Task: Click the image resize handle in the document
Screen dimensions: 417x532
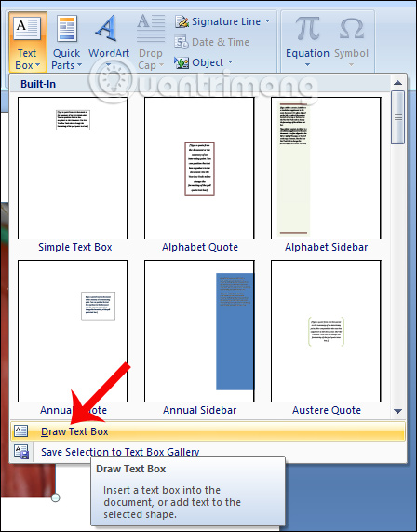Action: click(55, 498)
